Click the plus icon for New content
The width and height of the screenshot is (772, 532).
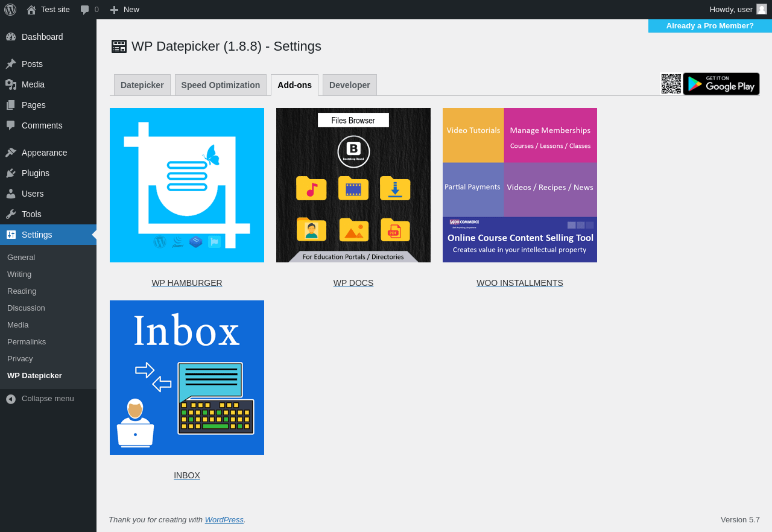click(115, 10)
